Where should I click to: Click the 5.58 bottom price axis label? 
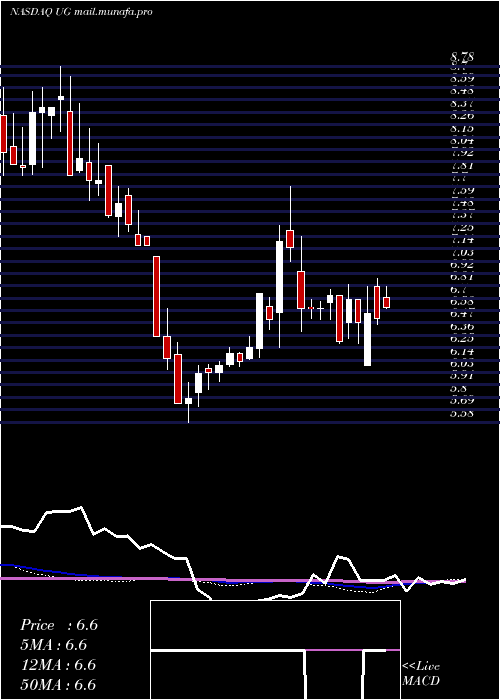pyautogui.click(x=462, y=413)
